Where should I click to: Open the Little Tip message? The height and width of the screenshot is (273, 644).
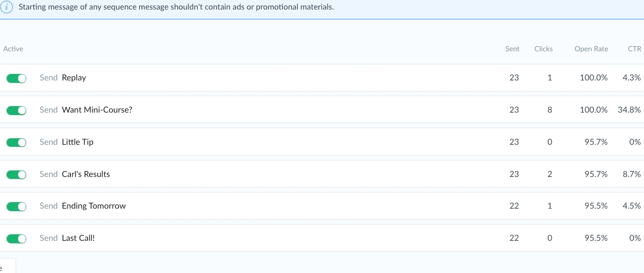click(78, 142)
